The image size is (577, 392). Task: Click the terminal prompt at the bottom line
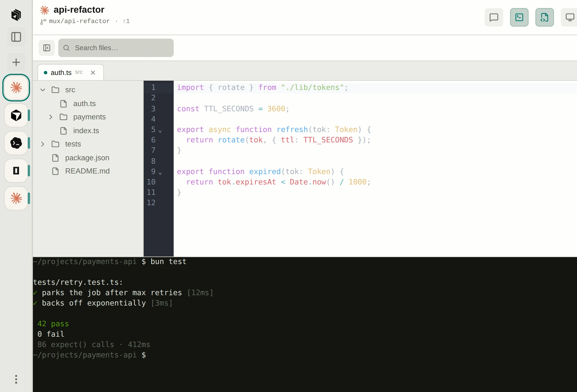click(89, 355)
